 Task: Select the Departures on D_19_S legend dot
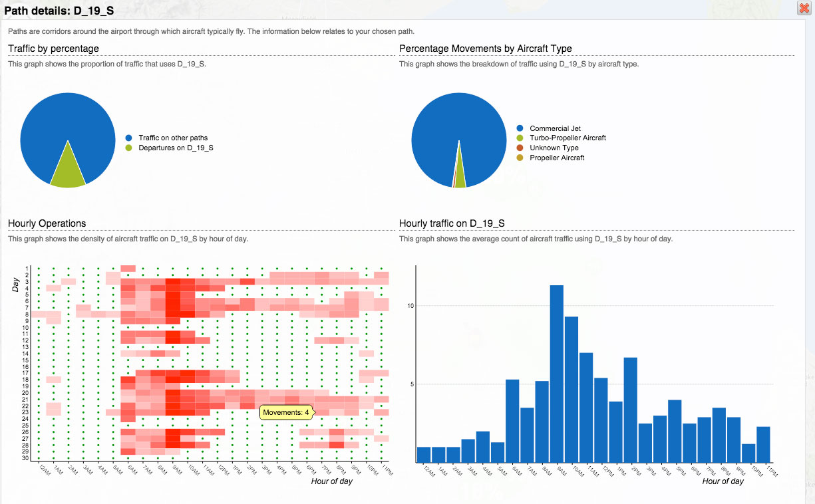128,148
